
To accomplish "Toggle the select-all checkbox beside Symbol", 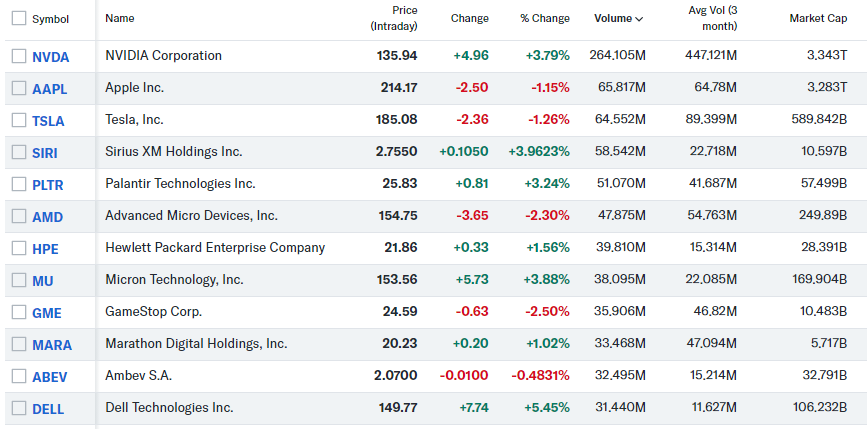I will coord(18,18).
